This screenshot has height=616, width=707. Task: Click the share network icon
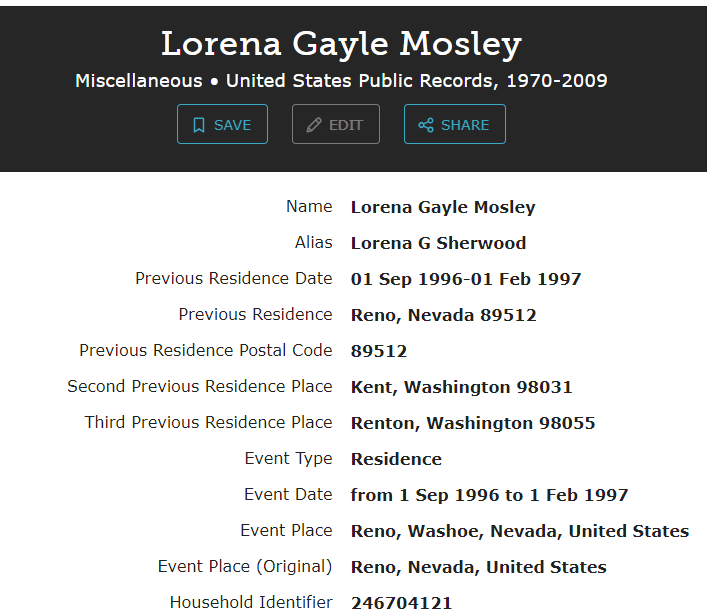426,125
